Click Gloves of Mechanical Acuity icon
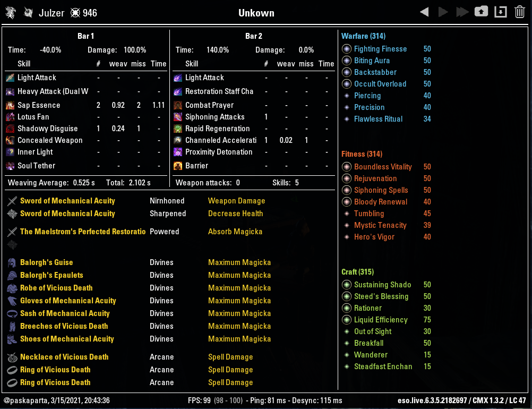This screenshot has height=409, width=532. [x=12, y=301]
